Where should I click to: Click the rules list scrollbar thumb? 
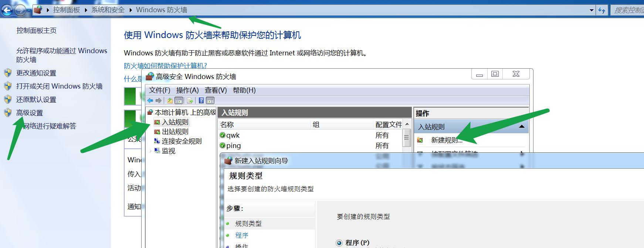tap(407, 138)
